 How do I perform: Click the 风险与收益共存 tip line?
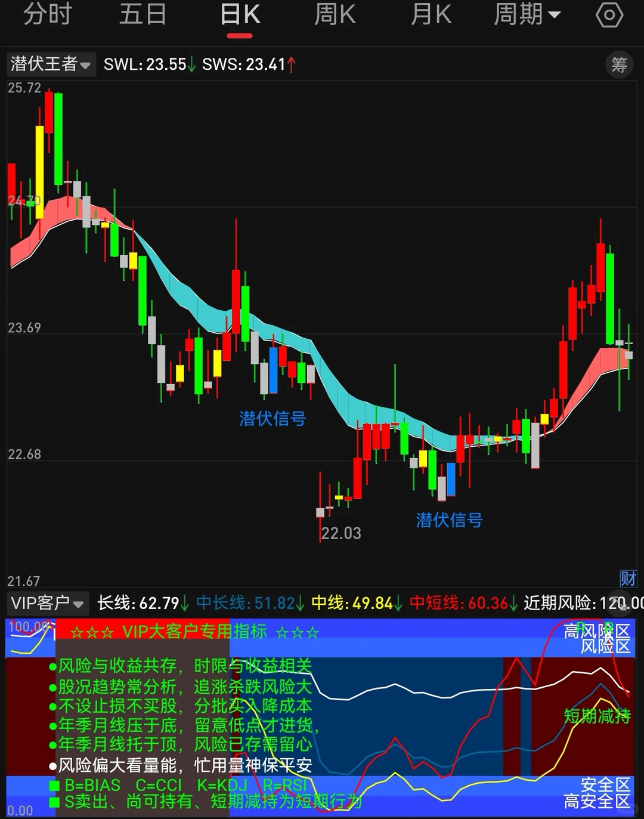[x=180, y=666]
